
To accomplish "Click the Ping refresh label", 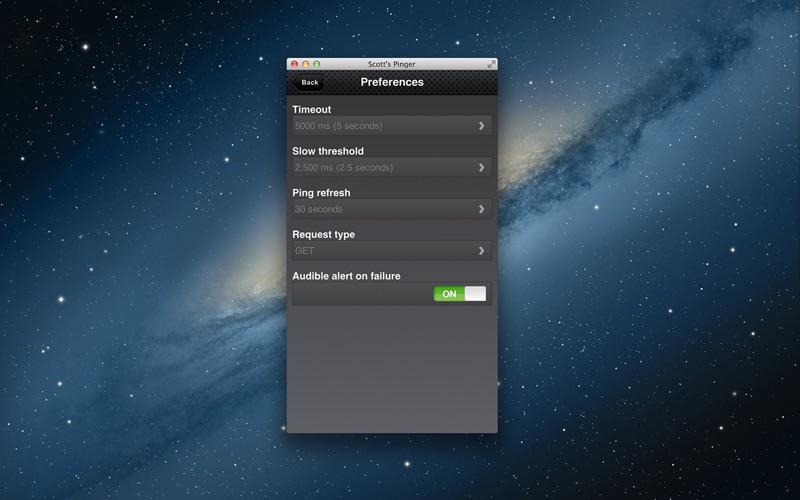I will point(321,193).
